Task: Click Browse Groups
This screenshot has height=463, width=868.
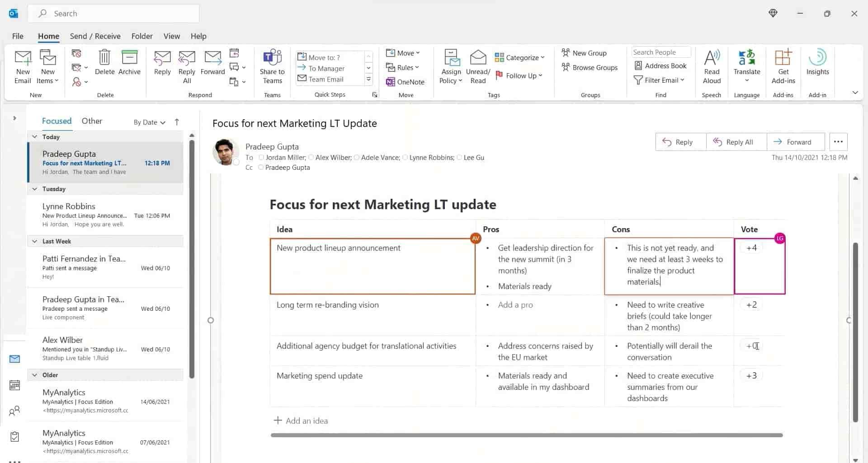Action: [x=590, y=67]
